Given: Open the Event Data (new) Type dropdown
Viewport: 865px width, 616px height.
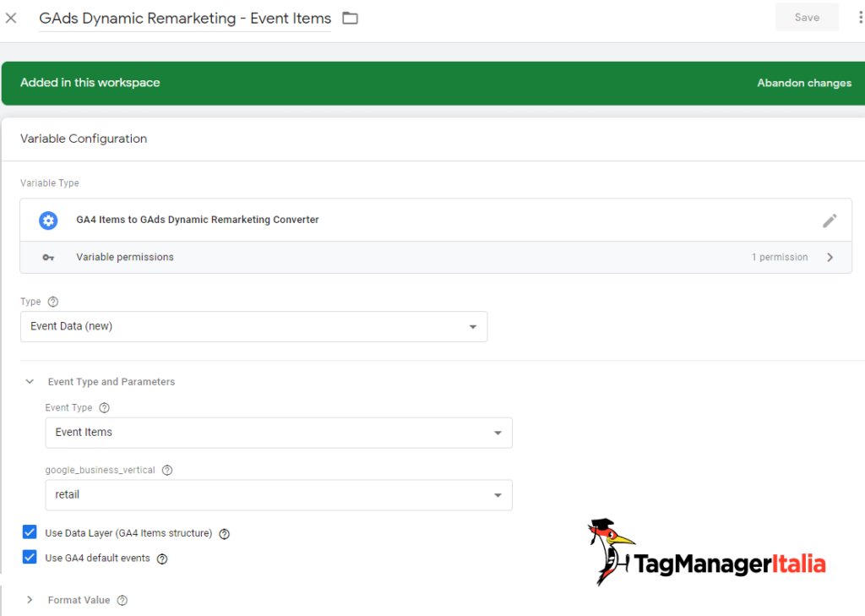Looking at the screenshot, I should [x=253, y=327].
